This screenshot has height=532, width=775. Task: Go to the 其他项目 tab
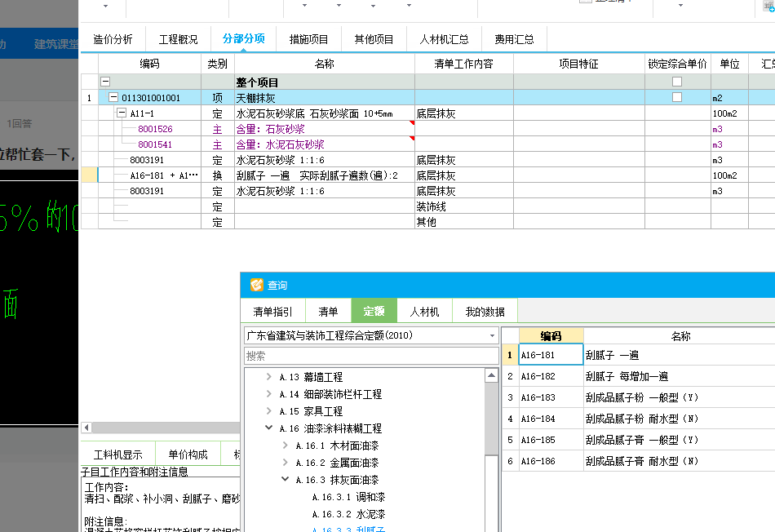(374, 39)
